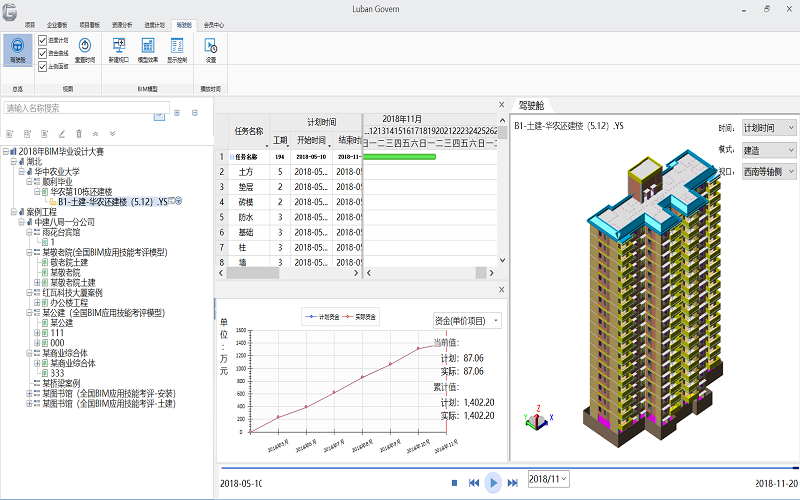The image size is (800, 500).
Task: Collapse the 2018年BIM毕业设计大赛 tree node
Action: [x=6, y=152]
